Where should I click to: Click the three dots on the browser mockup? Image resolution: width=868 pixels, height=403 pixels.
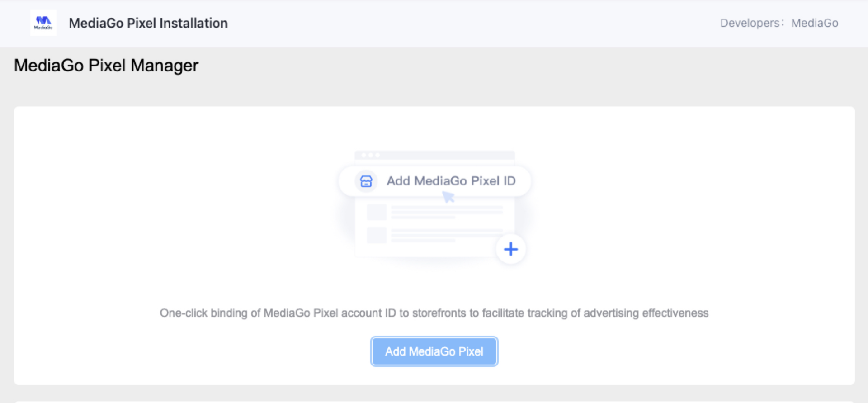pos(370,154)
